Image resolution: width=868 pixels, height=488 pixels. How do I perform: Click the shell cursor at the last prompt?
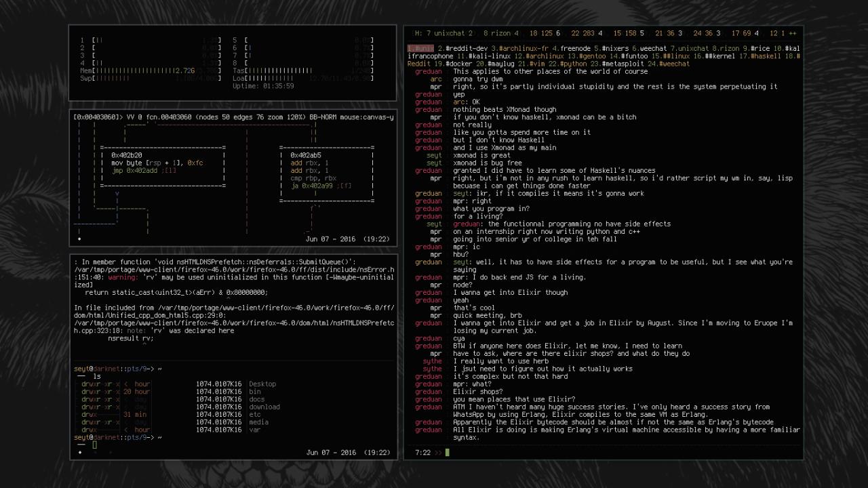[95, 445]
